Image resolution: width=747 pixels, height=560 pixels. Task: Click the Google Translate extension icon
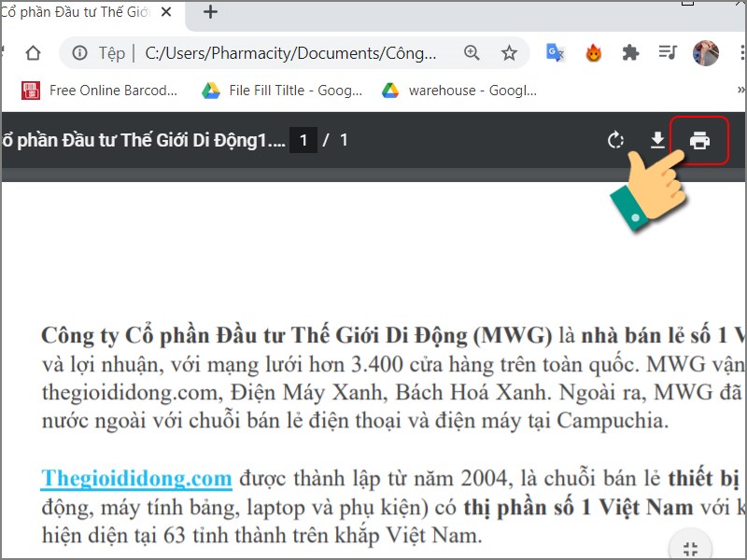click(x=555, y=53)
